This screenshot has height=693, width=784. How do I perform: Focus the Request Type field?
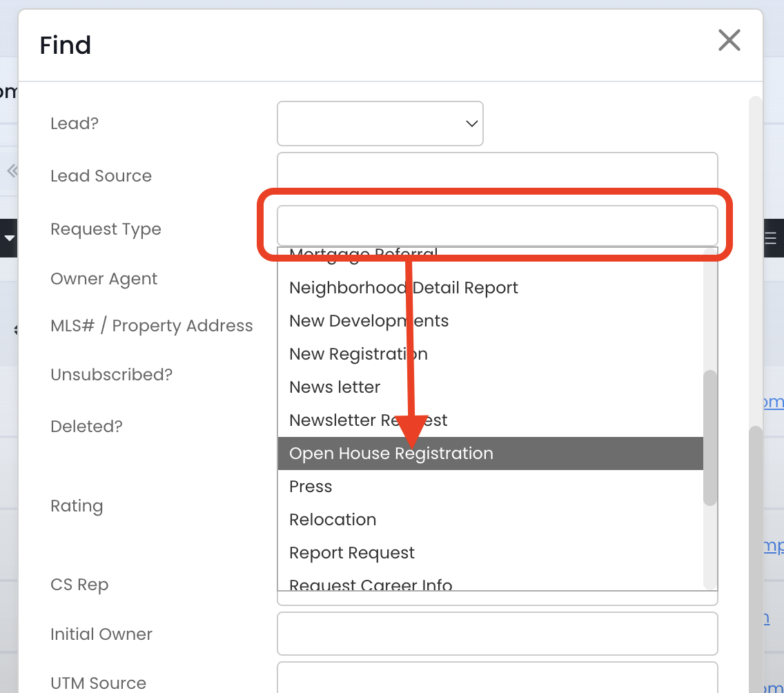(x=497, y=225)
